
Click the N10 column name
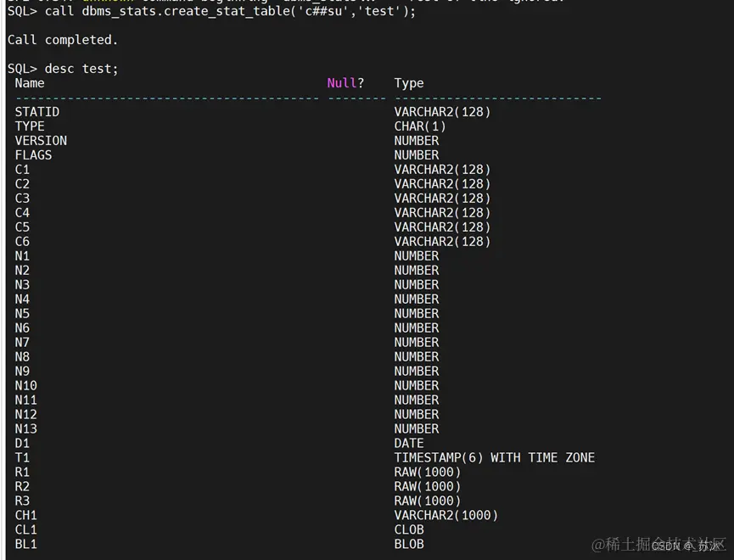click(25, 386)
